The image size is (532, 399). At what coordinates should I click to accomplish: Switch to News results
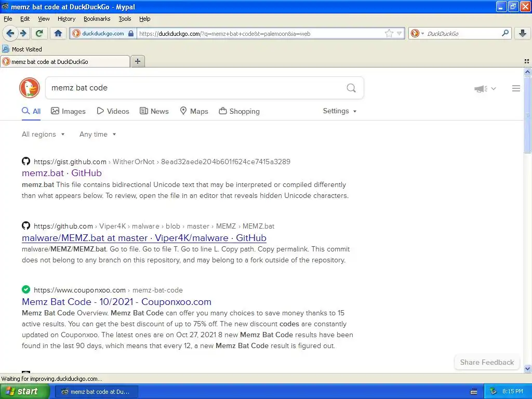(x=154, y=111)
